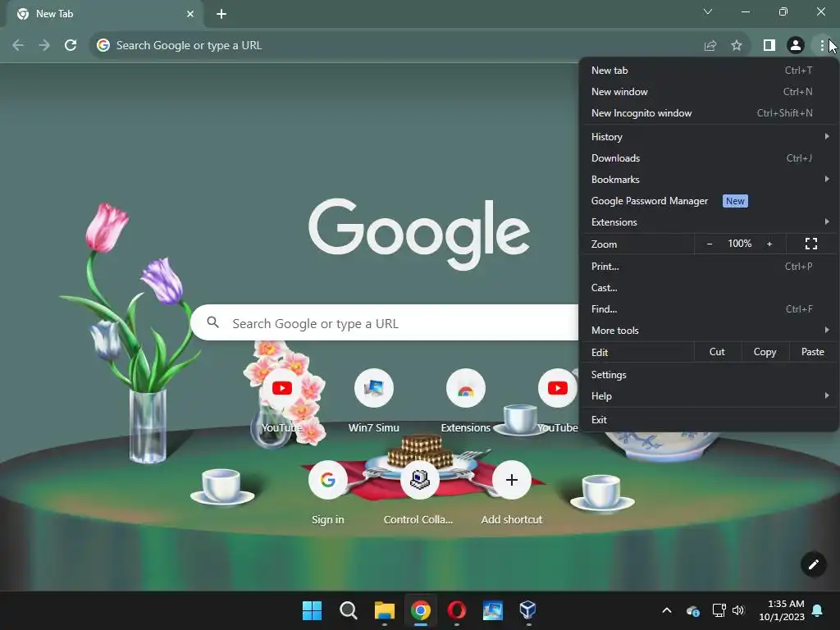Click the customize Chrome pencil icon

(813, 564)
